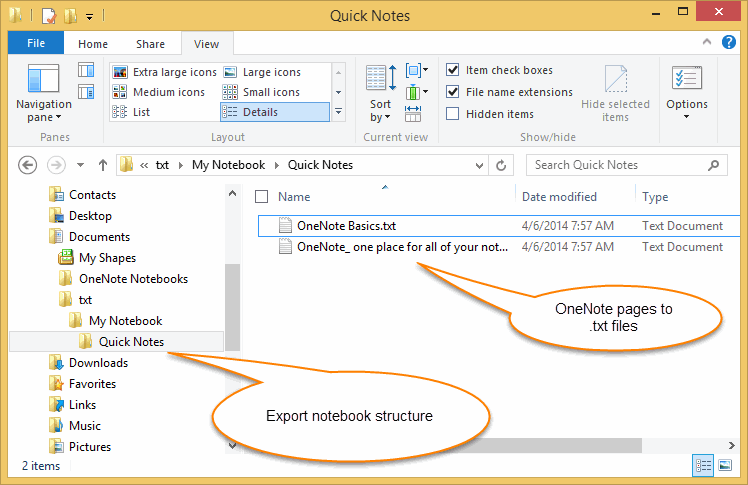
Task: Enable Hidden items checkbox
Action: pyautogui.click(x=452, y=114)
